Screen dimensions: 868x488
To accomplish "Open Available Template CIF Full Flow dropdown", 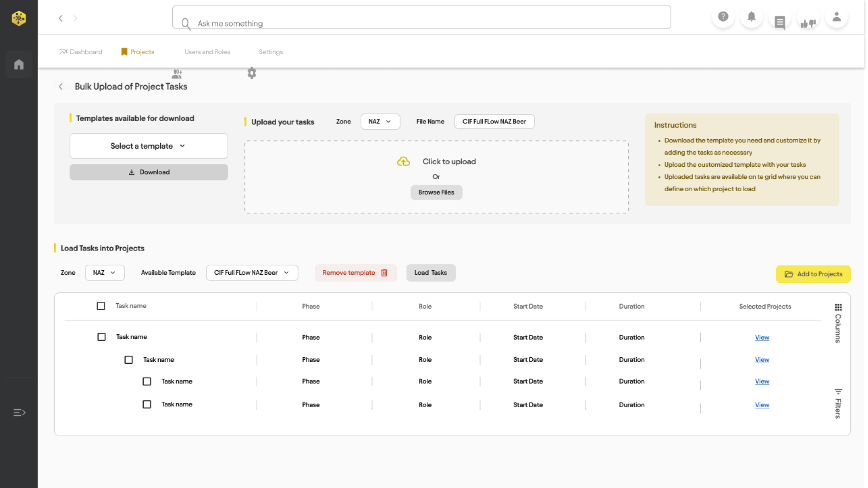I will [252, 273].
